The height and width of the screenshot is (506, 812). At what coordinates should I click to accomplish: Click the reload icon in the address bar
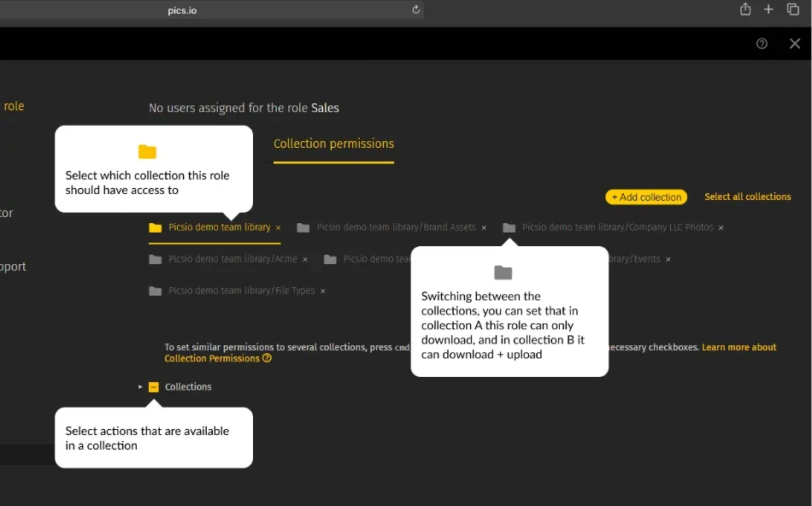[415, 9]
